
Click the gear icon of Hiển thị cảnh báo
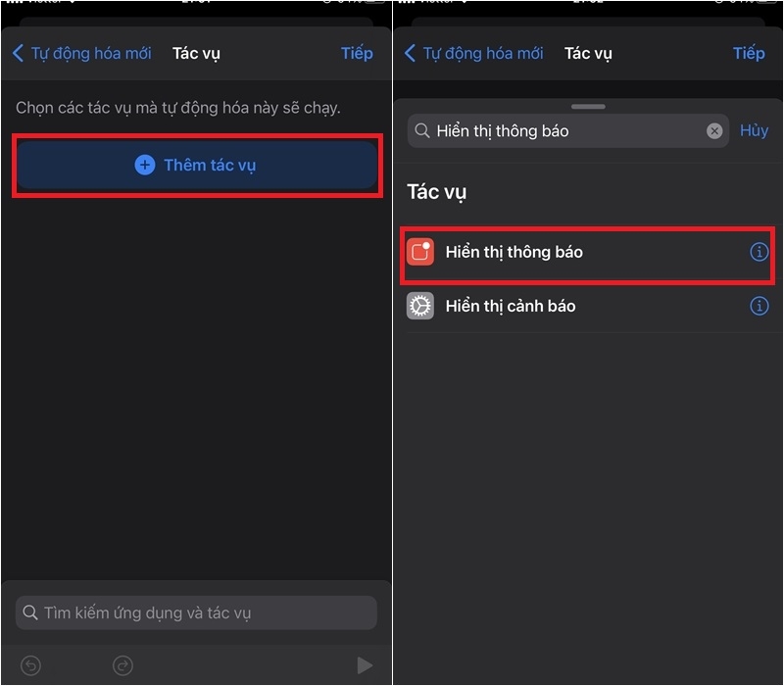(x=420, y=306)
